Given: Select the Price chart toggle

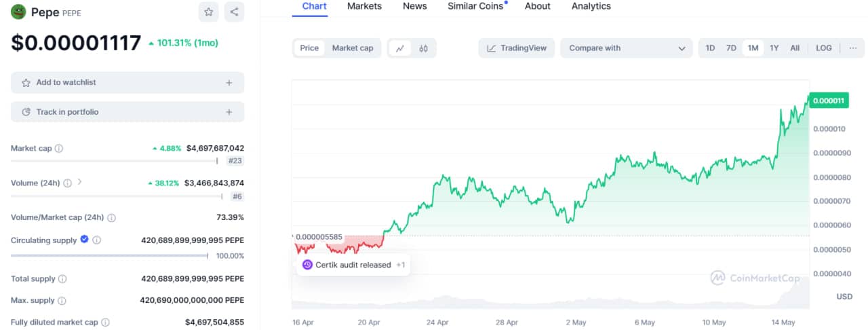Looking at the screenshot, I should [x=309, y=48].
